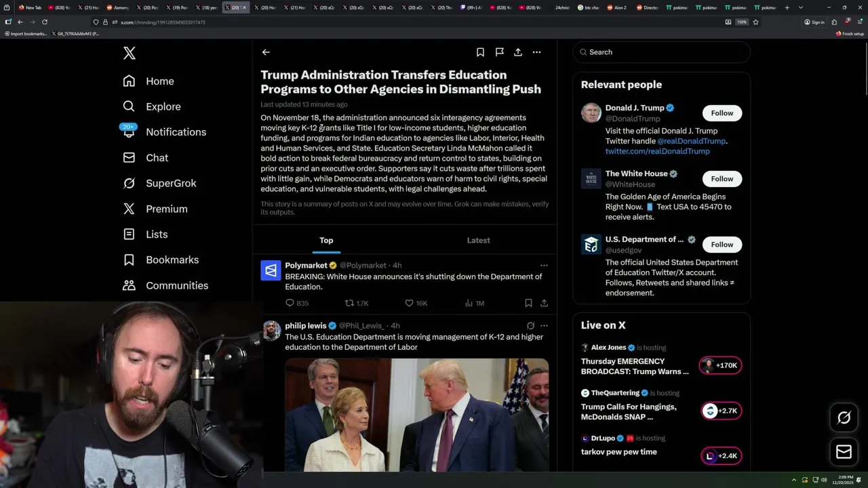Follow U.S. Department of Education
Viewport: 868px width, 488px height.
click(722, 245)
